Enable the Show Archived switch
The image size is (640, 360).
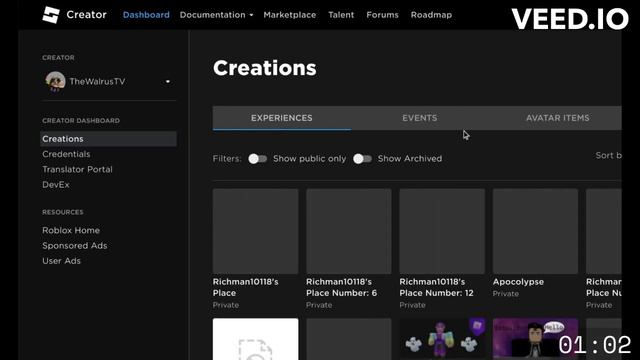[362, 159]
